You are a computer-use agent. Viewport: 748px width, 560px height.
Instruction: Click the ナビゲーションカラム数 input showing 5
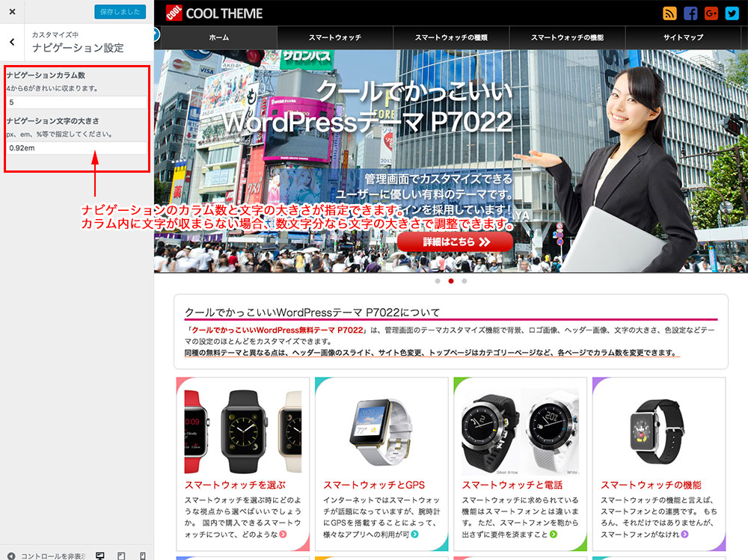point(77,102)
